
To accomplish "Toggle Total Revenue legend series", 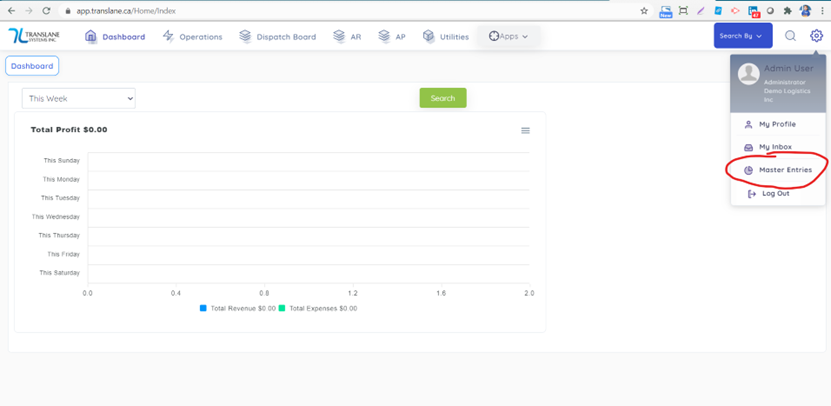I will (238, 308).
